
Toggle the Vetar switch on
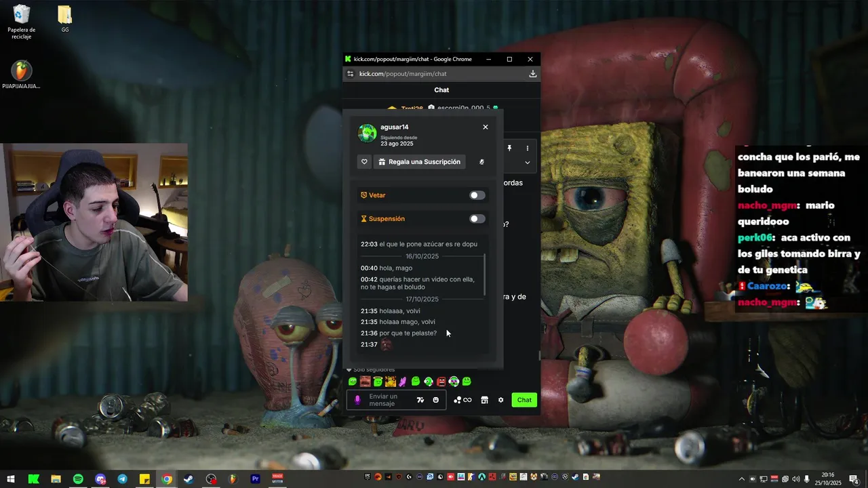pos(477,195)
